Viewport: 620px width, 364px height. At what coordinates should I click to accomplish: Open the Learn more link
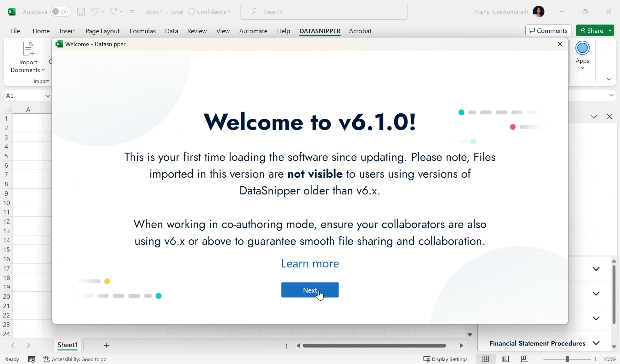click(310, 263)
